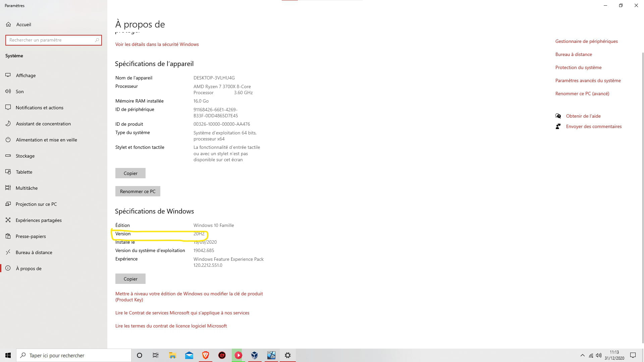Open Voir les détails dans la sécurité Windows
This screenshot has width=644, height=362.
click(157, 44)
